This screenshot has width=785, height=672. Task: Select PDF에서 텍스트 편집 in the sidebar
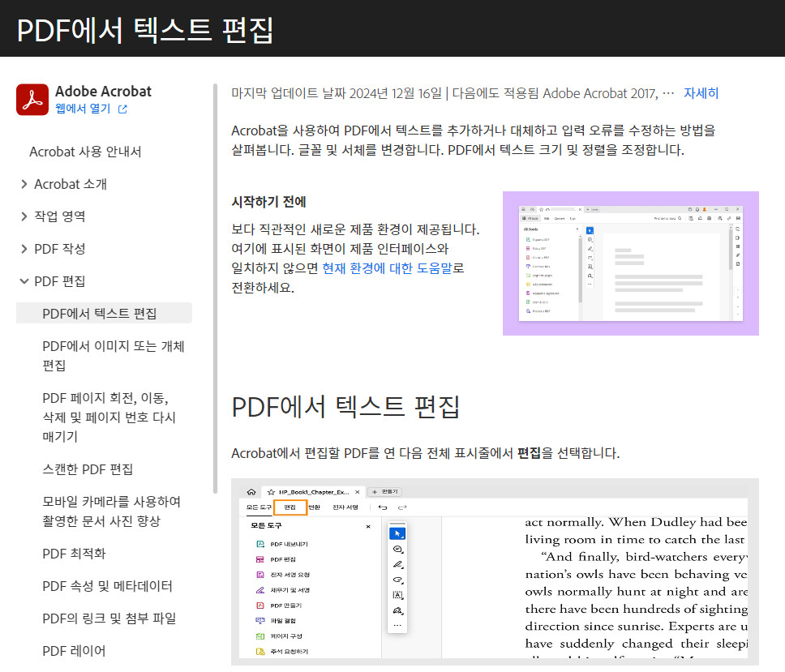[104, 313]
